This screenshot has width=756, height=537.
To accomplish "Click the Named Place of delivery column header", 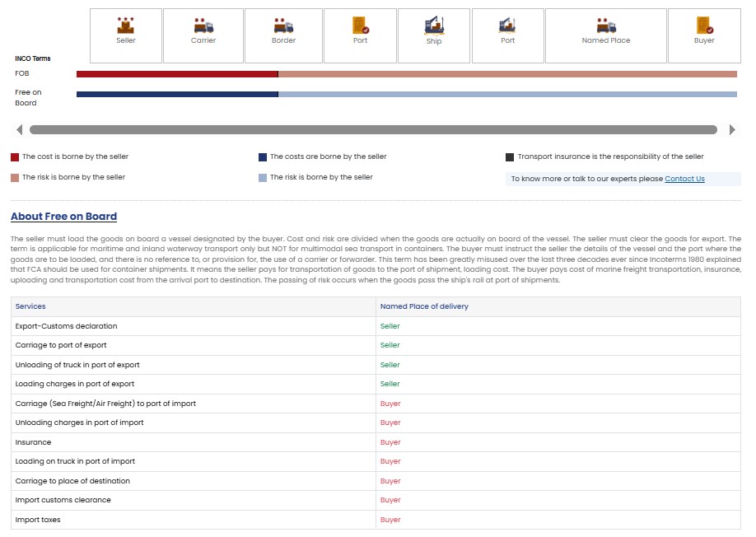I will [424, 306].
